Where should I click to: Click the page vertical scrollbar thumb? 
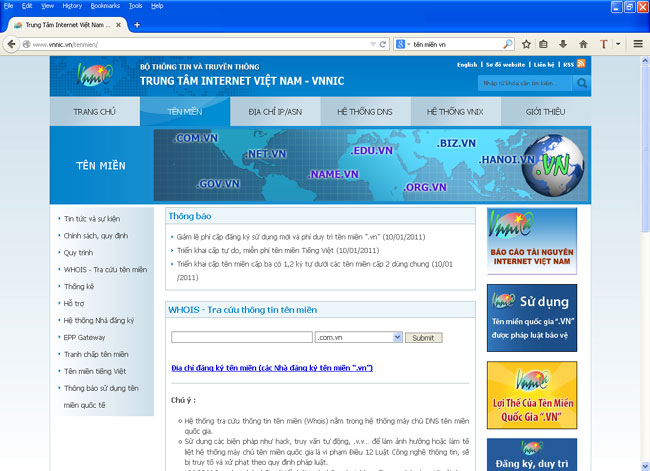[645, 148]
